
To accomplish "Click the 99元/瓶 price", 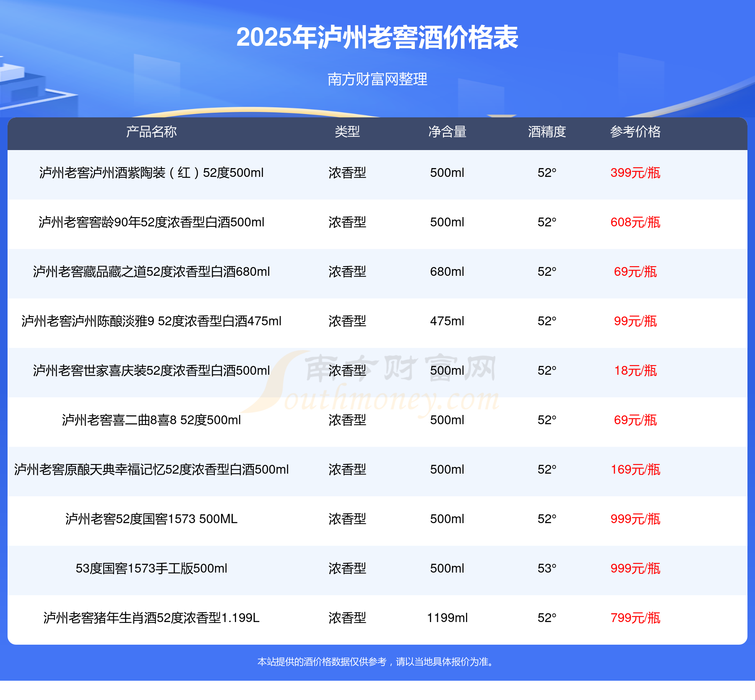I will tap(635, 321).
